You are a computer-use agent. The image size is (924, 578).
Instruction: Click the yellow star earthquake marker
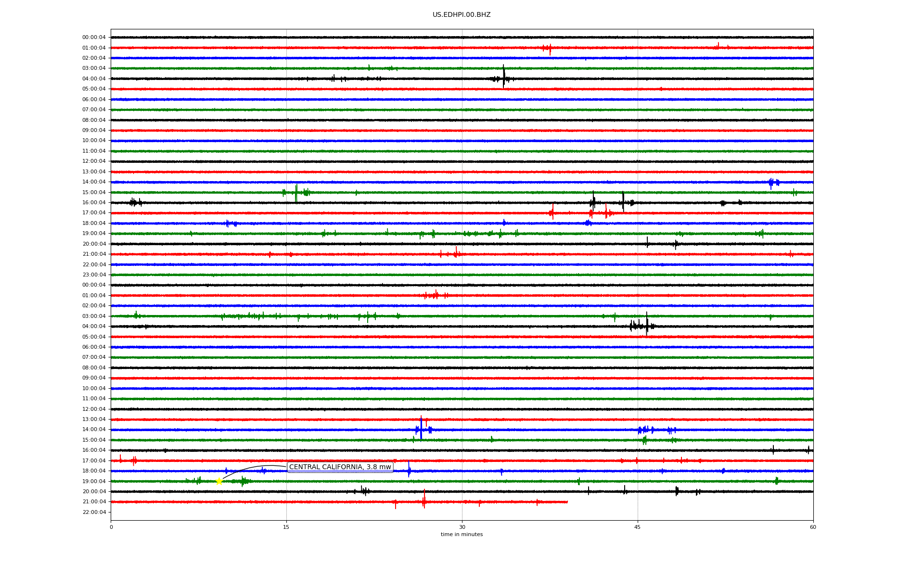point(219,481)
